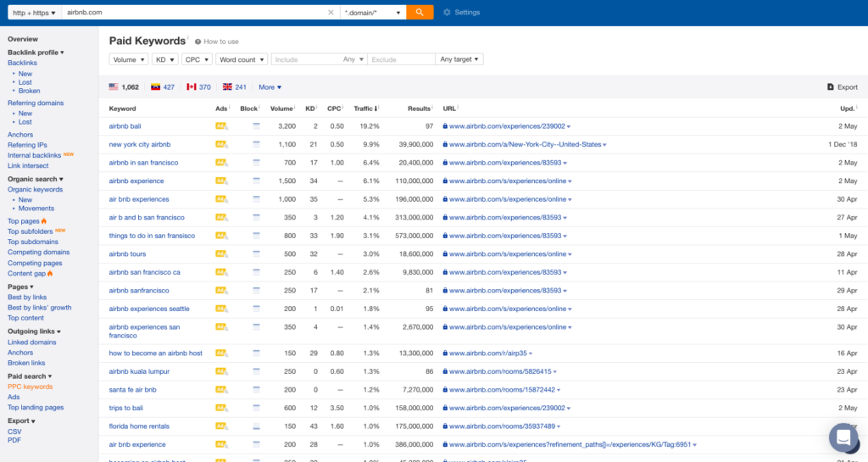This screenshot has height=462, width=868.
Task: Export as PDF from the sidebar
Action: click(14, 441)
